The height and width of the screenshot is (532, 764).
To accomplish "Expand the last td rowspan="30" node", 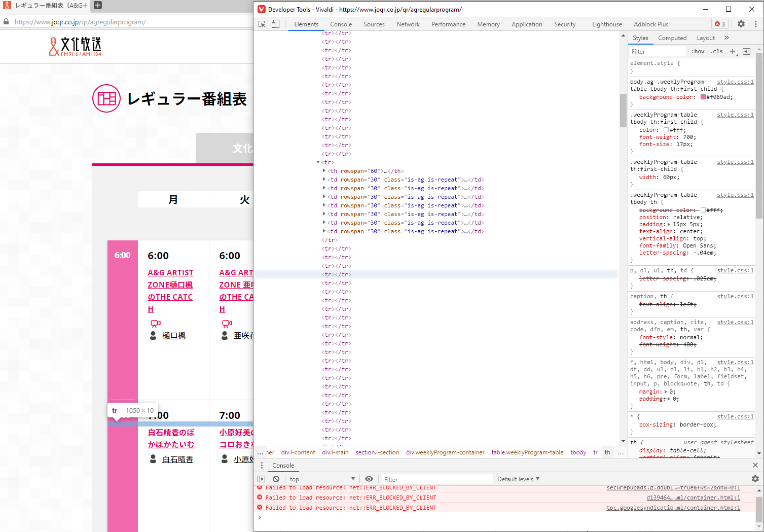I will pos(324,231).
